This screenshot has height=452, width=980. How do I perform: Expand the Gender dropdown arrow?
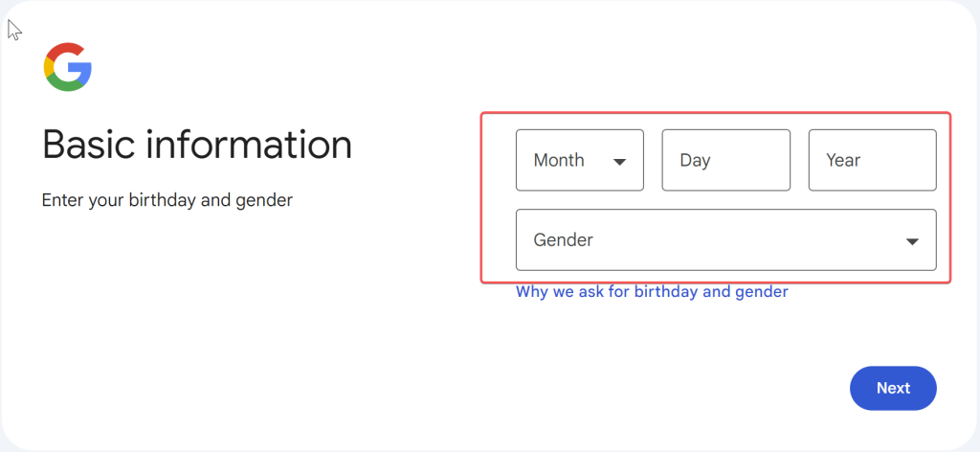click(x=912, y=241)
